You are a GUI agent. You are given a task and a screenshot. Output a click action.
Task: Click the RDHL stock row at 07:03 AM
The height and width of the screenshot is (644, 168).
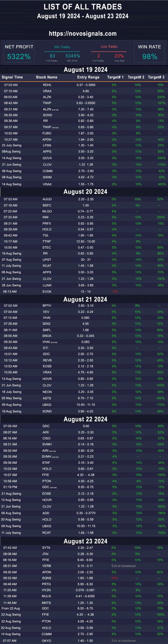(84, 85)
